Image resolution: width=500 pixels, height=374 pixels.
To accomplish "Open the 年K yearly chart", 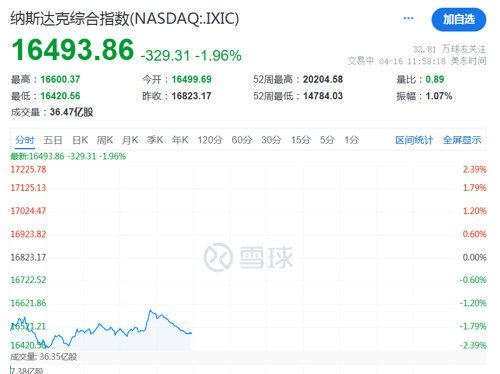I will [x=180, y=140].
